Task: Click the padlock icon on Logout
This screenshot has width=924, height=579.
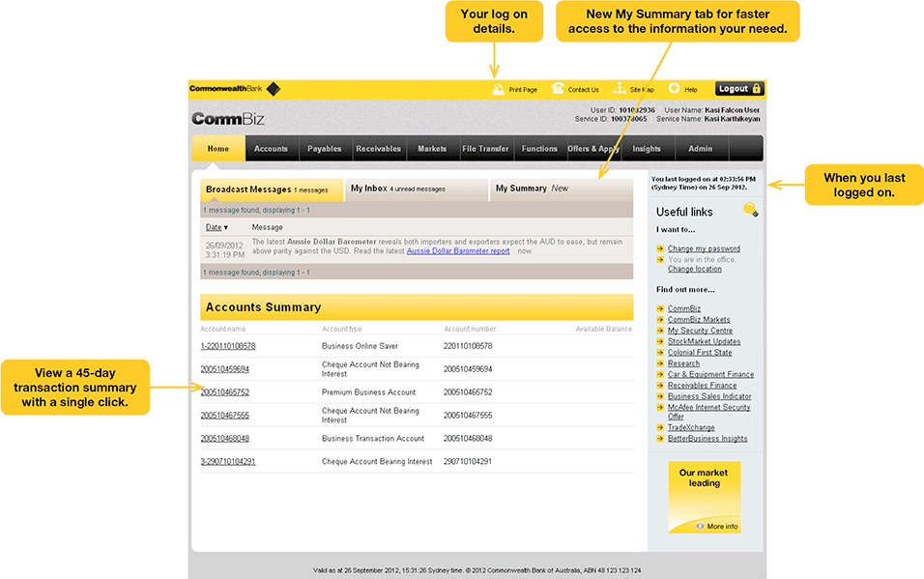Action: tap(757, 88)
